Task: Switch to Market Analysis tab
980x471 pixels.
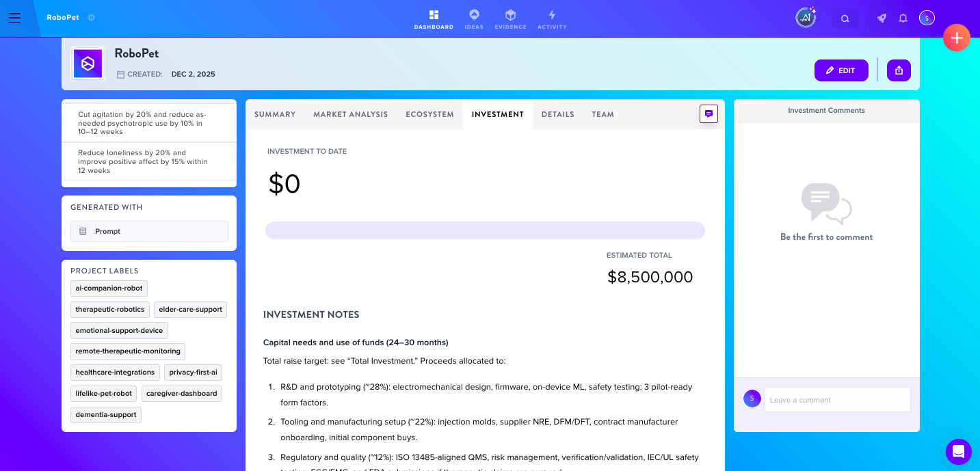Action: [x=350, y=114]
